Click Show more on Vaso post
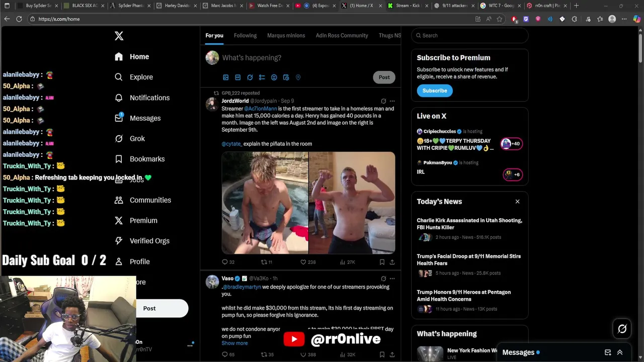The image size is (644, 362). (234, 343)
